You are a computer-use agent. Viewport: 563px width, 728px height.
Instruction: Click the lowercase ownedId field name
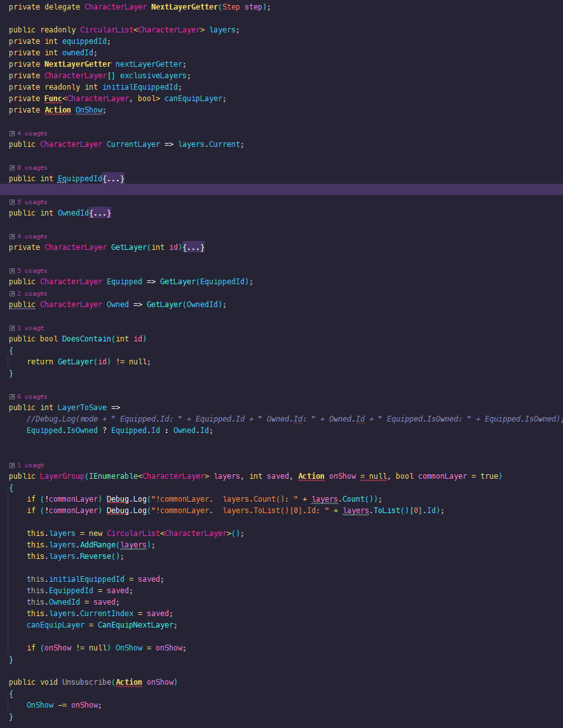(x=78, y=53)
